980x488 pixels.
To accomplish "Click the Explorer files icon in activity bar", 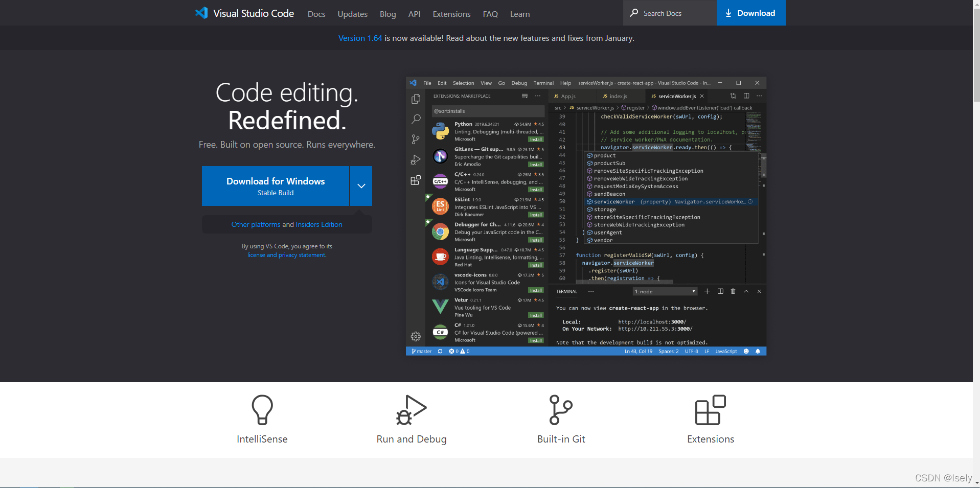I will 416,99.
